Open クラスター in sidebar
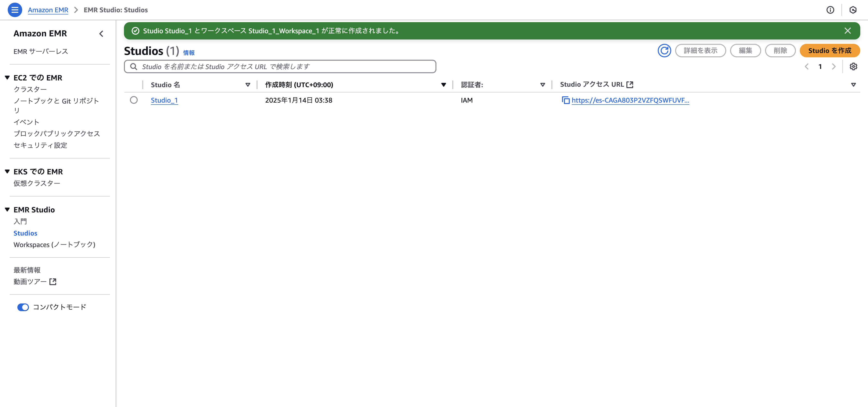This screenshot has width=868, height=407. point(30,89)
